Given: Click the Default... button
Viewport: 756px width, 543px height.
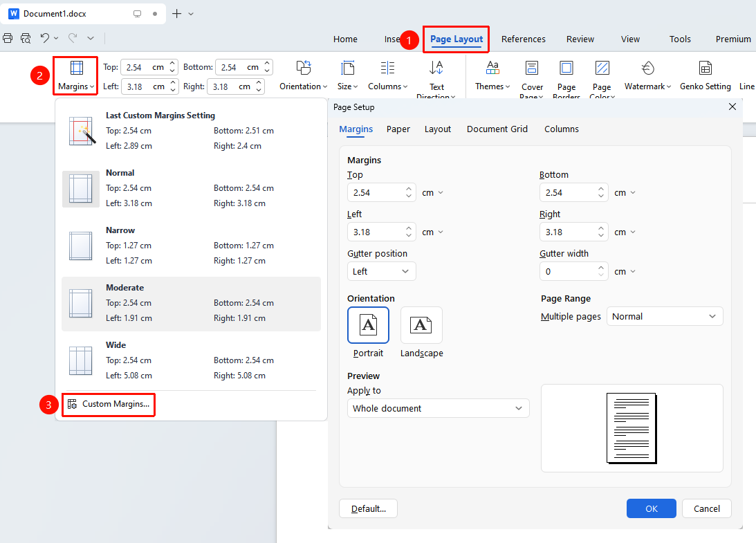Looking at the screenshot, I should point(369,509).
